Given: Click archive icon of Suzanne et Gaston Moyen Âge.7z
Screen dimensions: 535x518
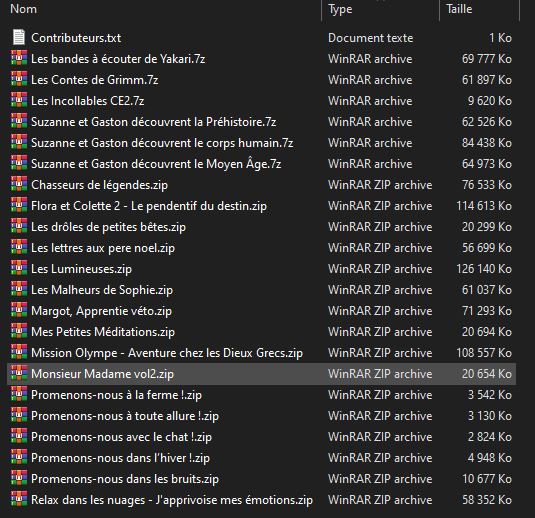Looking at the screenshot, I should tap(19, 163).
